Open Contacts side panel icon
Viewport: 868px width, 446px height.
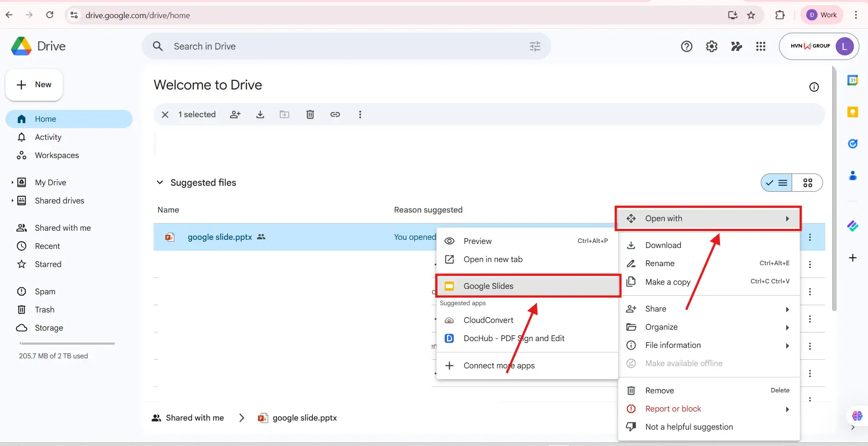click(853, 175)
